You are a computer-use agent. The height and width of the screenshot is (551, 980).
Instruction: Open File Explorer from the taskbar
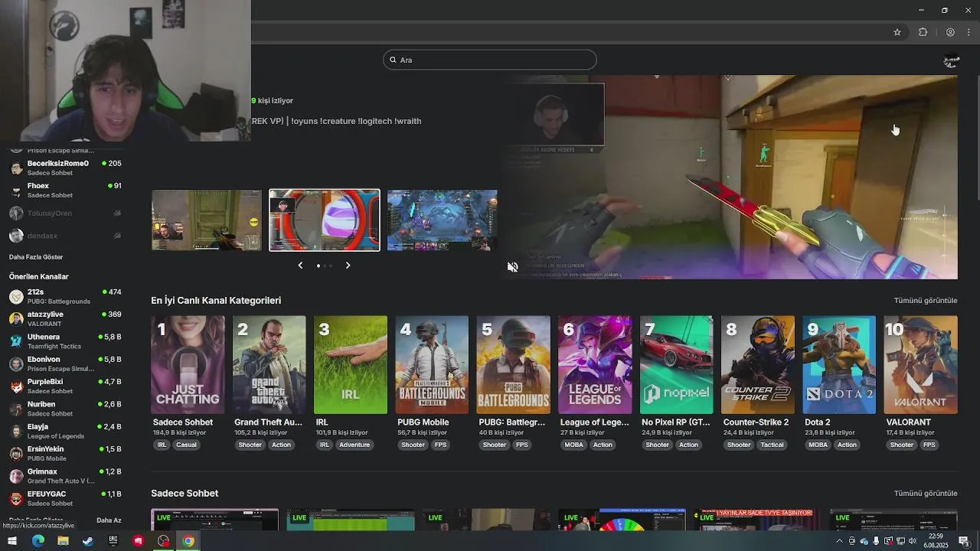pyautogui.click(x=63, y=541)
